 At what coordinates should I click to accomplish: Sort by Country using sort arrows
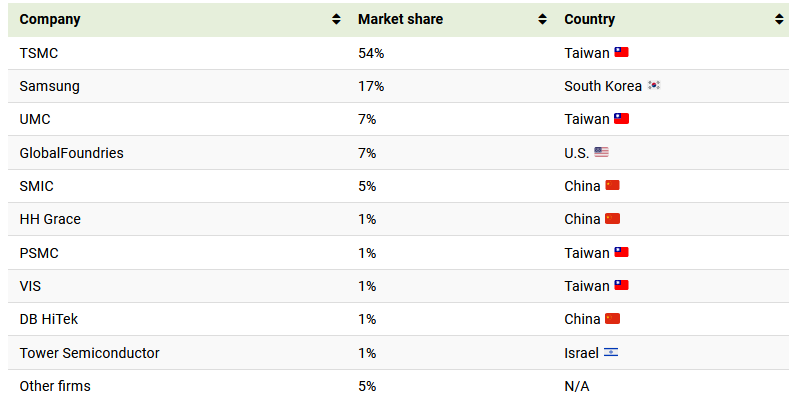pyautogui.click(x=779, y=19)
